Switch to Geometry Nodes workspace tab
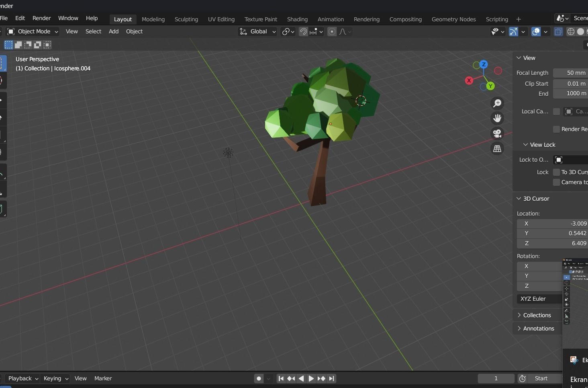Image resolution: width=588 pixels, height=388 pixels. [x=454, y=19]
